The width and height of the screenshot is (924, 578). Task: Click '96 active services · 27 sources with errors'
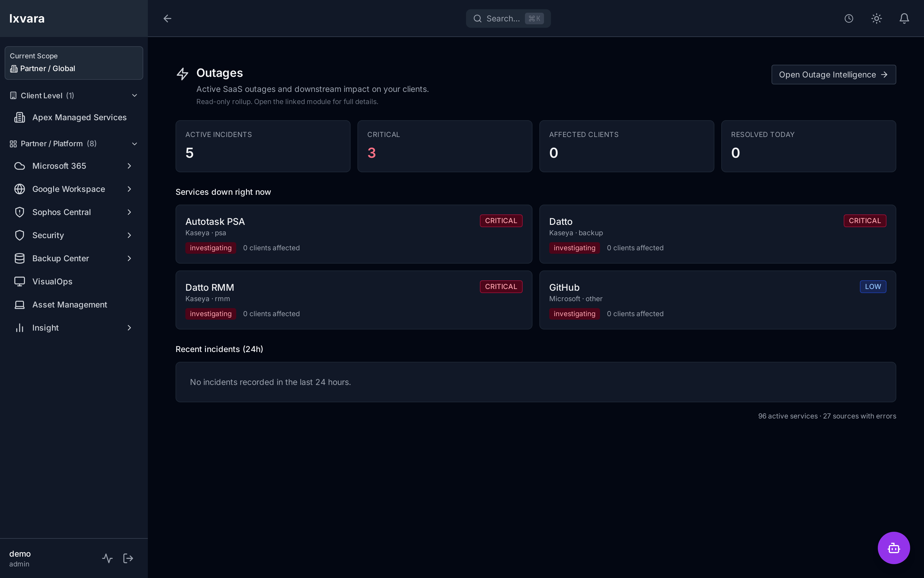click(827, 416)
